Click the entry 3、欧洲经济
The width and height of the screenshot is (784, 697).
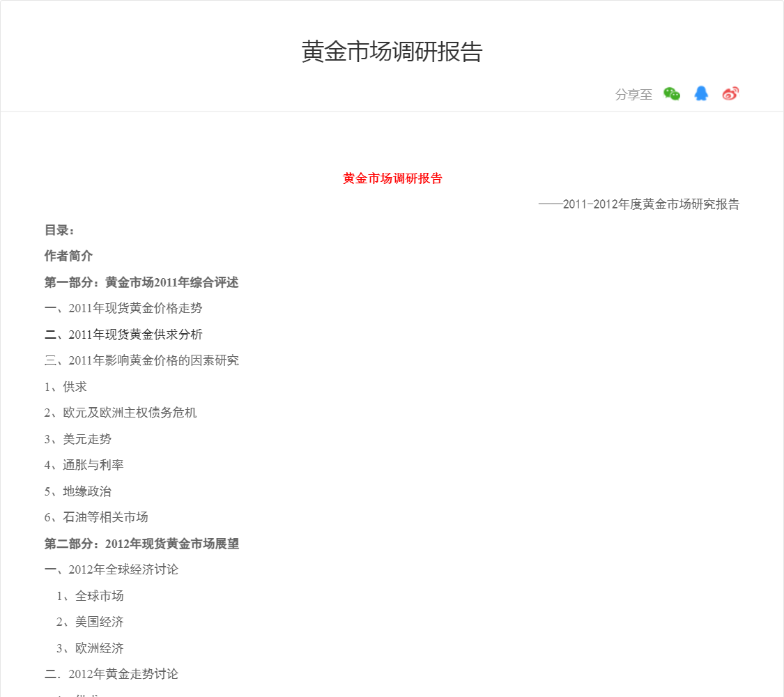(x=90, y=648)
